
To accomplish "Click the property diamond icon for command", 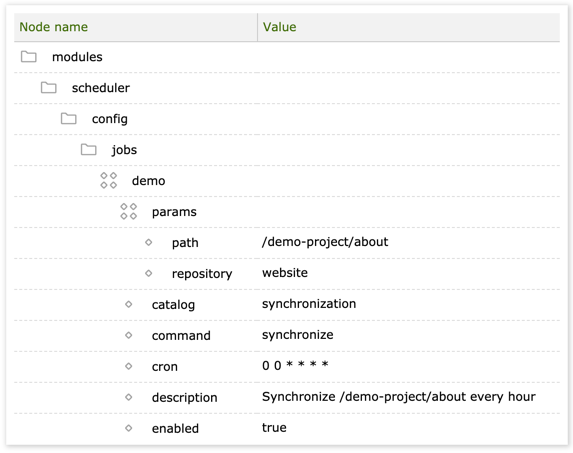I will (x=129, y=335).
